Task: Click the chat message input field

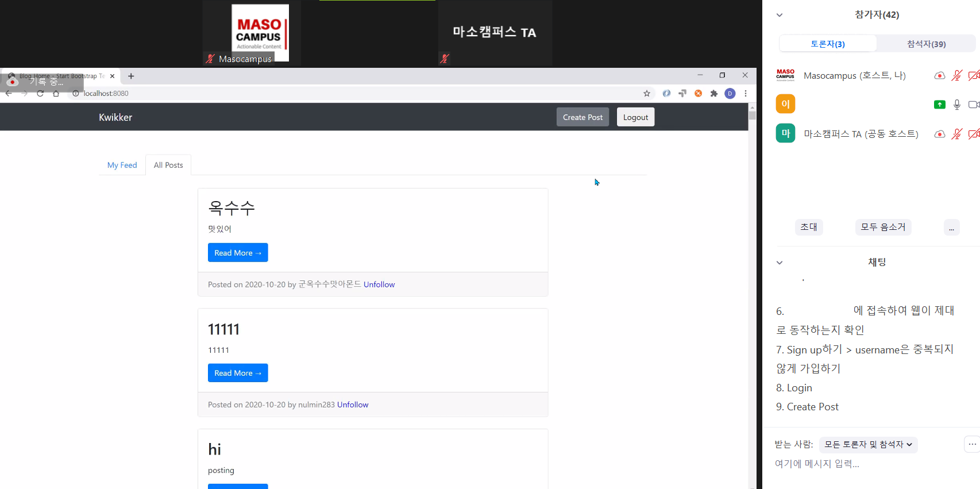Action: [x=862, y=464]
